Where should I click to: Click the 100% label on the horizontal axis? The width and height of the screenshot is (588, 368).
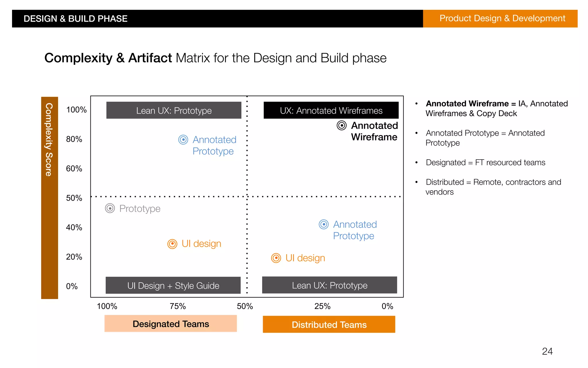pos(107,306)
